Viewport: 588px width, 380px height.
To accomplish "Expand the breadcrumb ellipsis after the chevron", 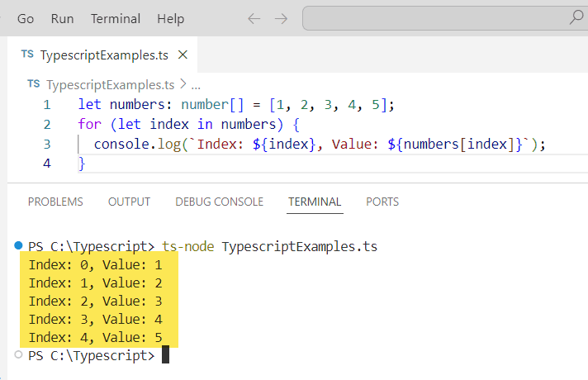I will [196, 86].
